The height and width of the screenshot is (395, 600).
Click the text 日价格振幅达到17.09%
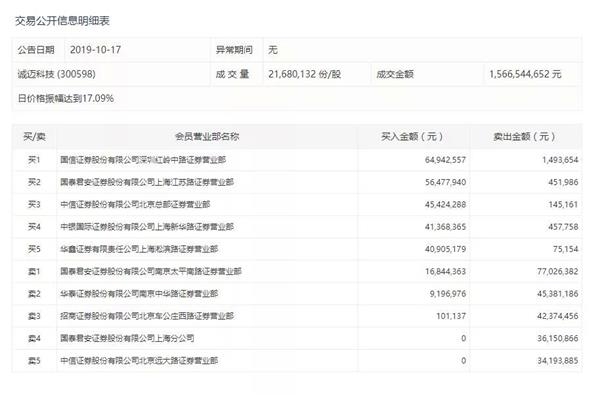[66, 98]
